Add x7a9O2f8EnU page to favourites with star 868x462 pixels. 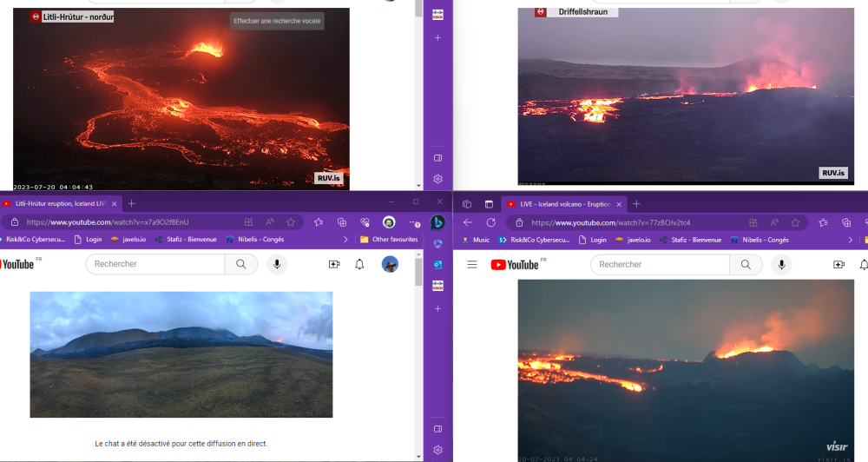click(291, 222)
